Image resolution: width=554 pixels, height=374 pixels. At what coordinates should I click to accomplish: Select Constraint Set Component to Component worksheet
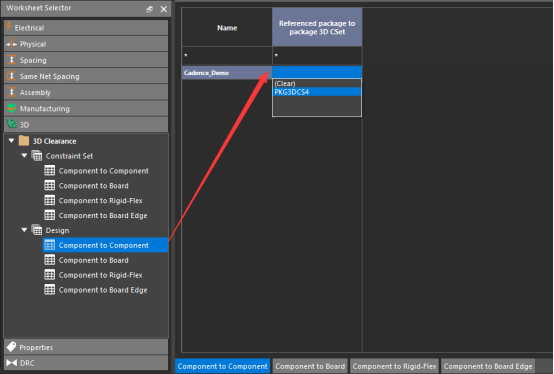point(104,171)
